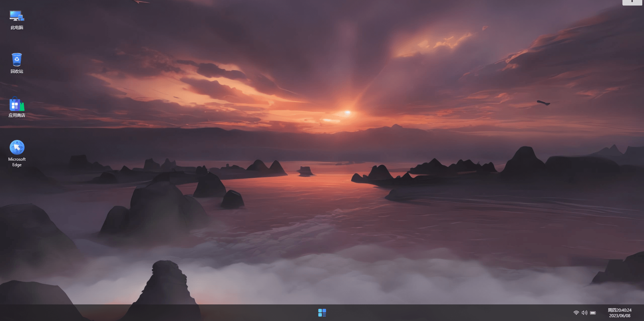Click the flying bird in the wallpaper
Screen dimensions: 644x321
[x=543, y=102]
